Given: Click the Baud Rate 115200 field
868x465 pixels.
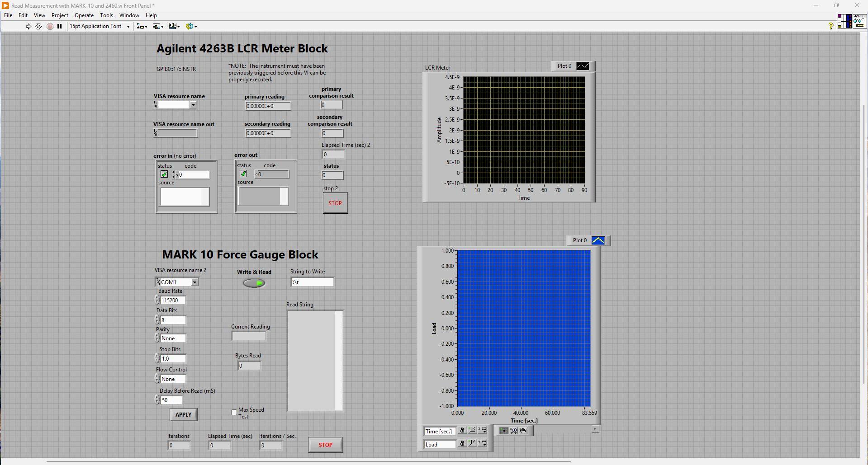Looking at the screenshot, I should pos(173,300).
